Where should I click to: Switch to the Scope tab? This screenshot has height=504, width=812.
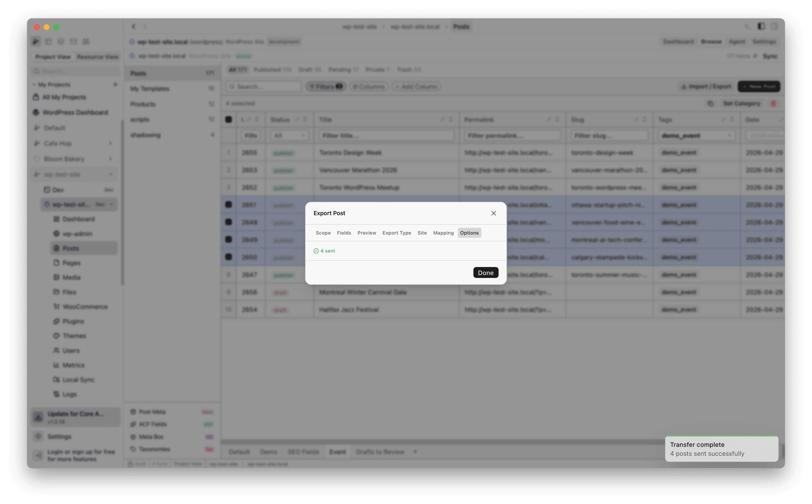323,233
